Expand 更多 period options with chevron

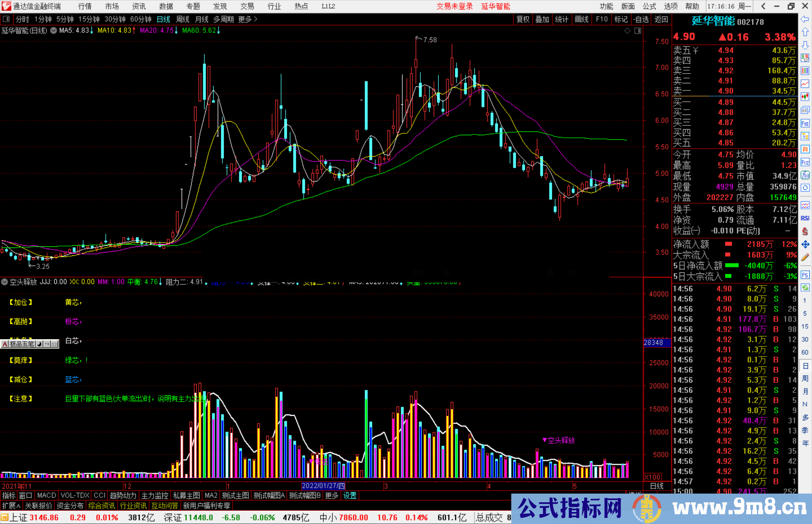[248, 19]
